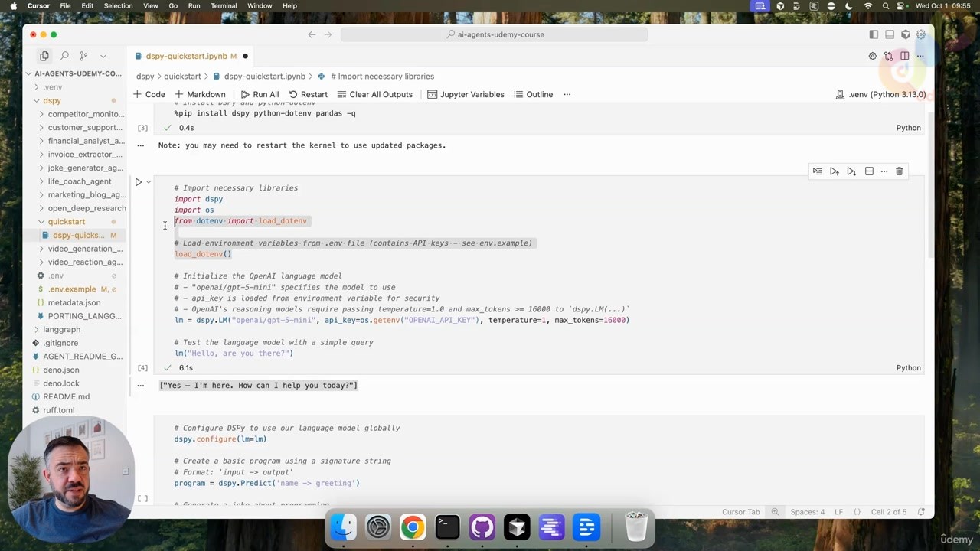980x551 pixels.
Task: Select the .venv Python 3.13.0 kernel
Action: point(880,94)
